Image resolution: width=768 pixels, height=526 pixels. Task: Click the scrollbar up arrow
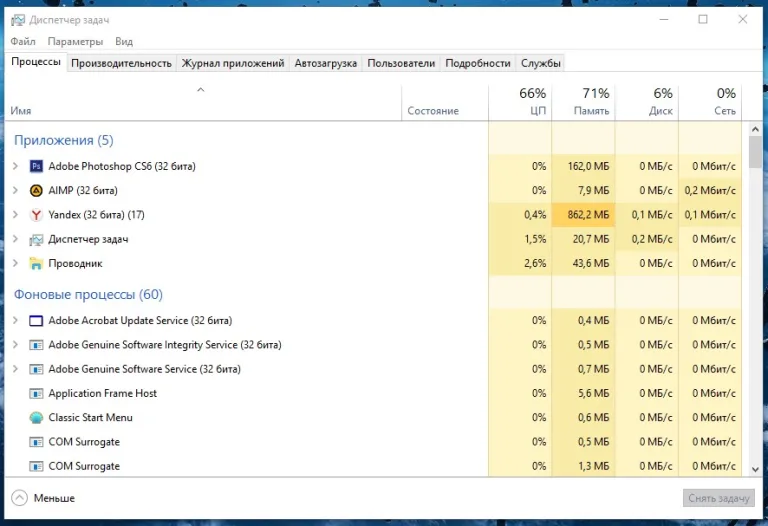click(755, 129)
